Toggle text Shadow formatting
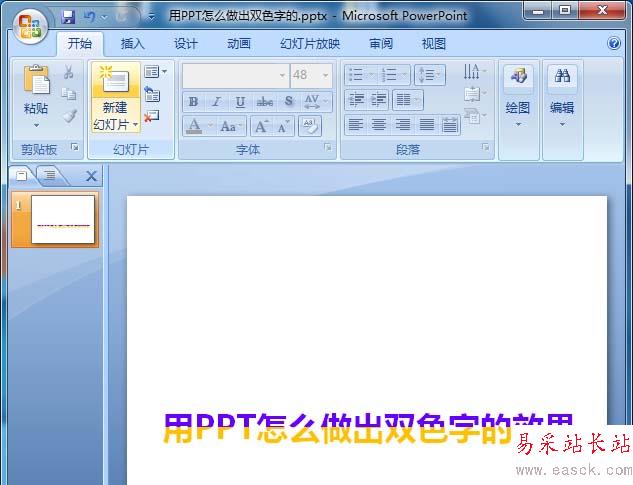This screenshot has height=485, width=633. [x=289, y=102]
